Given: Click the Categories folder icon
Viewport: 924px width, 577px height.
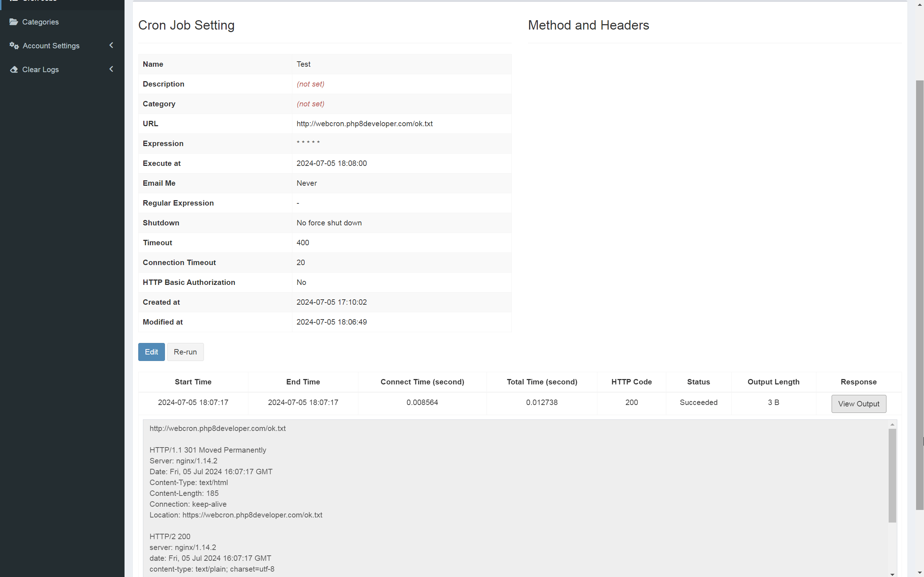Looking at the screenshot, I should (14, 22).
